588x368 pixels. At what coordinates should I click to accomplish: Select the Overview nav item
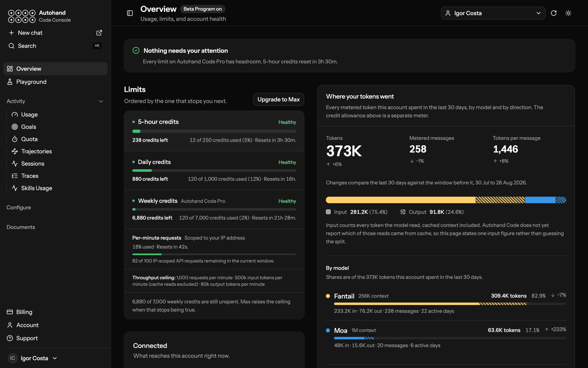coord(55,69)
